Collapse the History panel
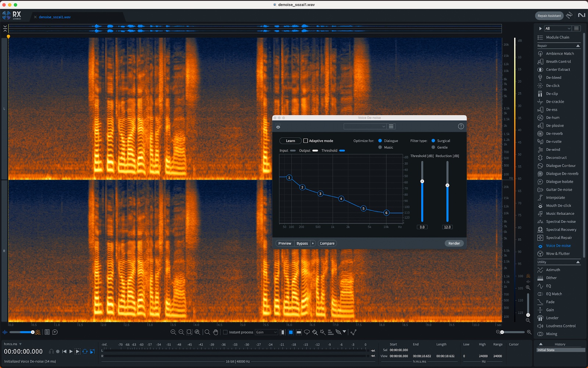This screenshot has width=588, height=368. pos(541,344)
